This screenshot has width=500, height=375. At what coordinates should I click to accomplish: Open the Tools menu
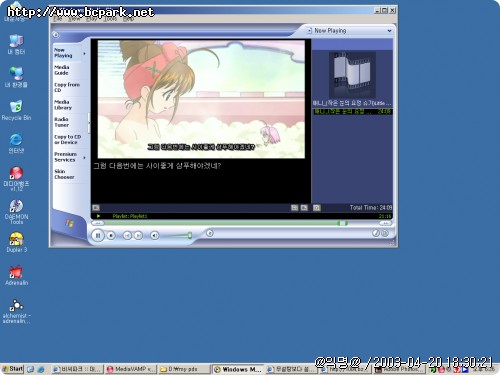(x=110, y=19)
